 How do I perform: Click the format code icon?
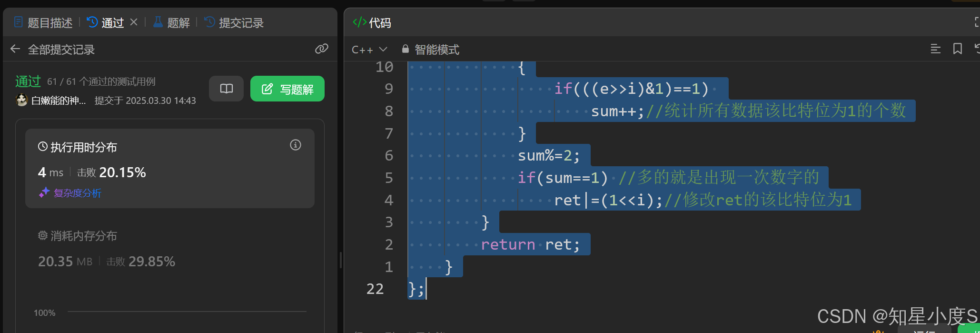(x=936, y=49)
